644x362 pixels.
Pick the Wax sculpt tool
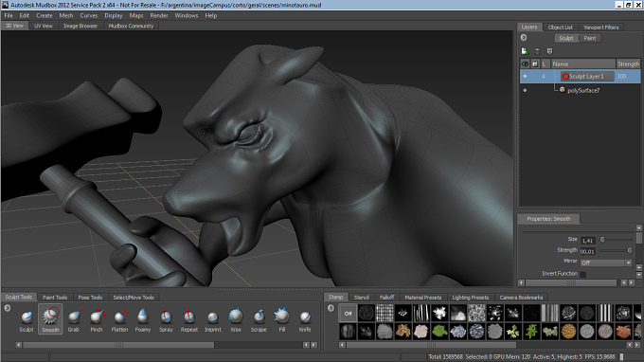236,319
